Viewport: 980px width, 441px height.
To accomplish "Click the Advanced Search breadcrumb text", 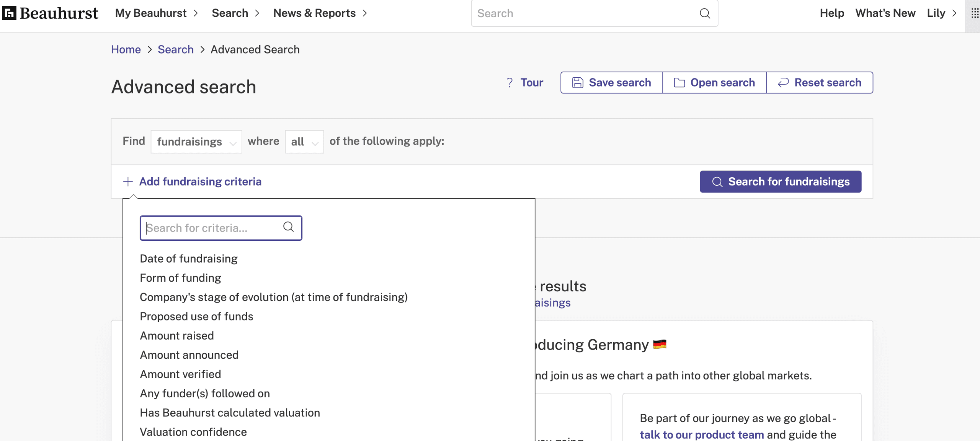I will (x=255, y=49).
